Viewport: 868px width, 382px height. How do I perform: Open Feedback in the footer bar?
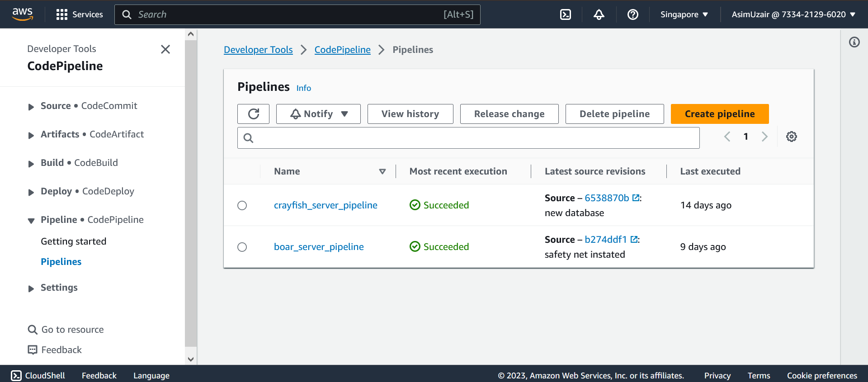click(x=99, y=376)
